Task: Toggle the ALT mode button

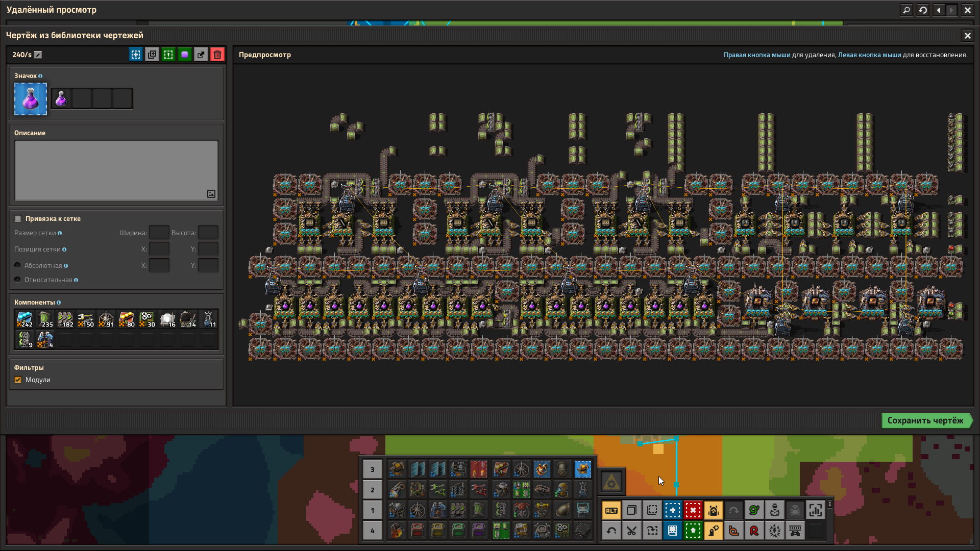Action: coord(611,510)
